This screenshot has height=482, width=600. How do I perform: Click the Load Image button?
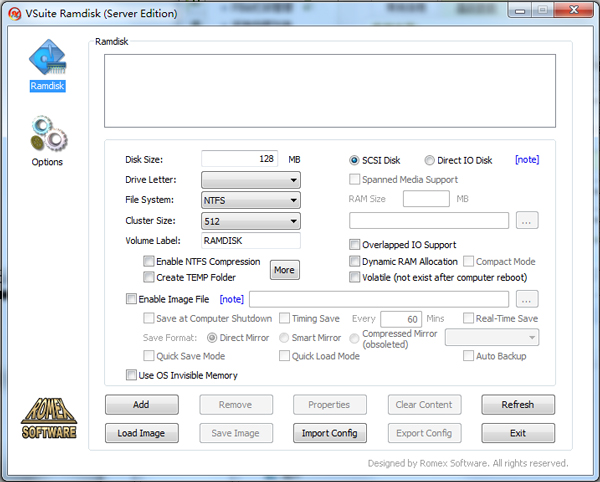point(142,433)
